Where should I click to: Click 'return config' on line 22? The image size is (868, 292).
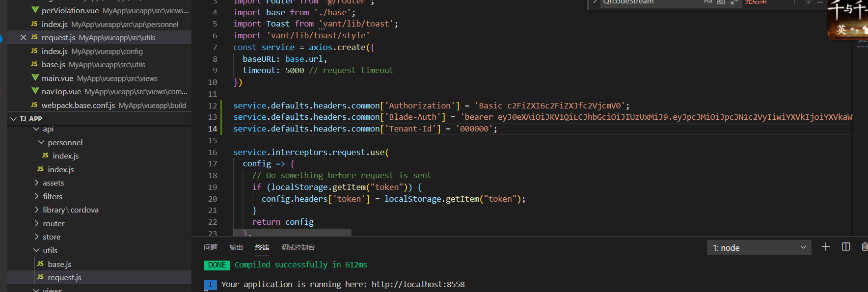point(283,222)
